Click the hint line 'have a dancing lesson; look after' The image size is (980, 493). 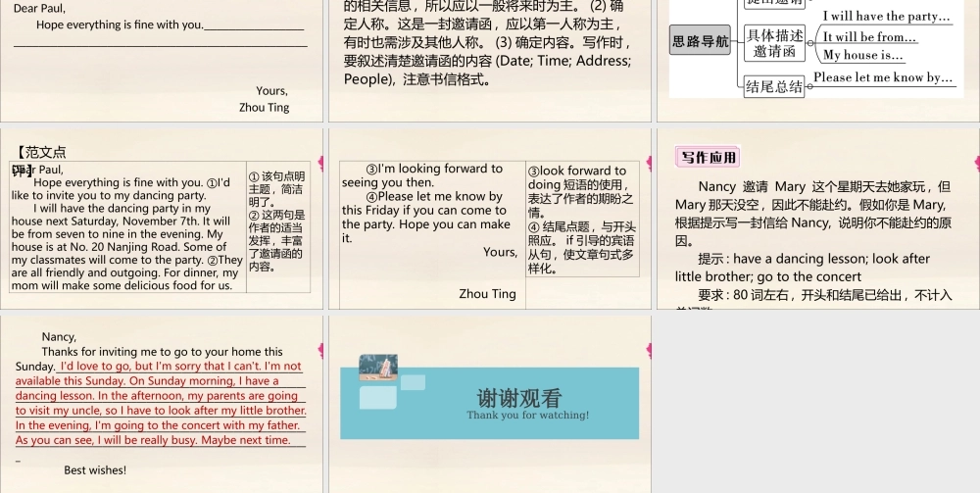832,260
